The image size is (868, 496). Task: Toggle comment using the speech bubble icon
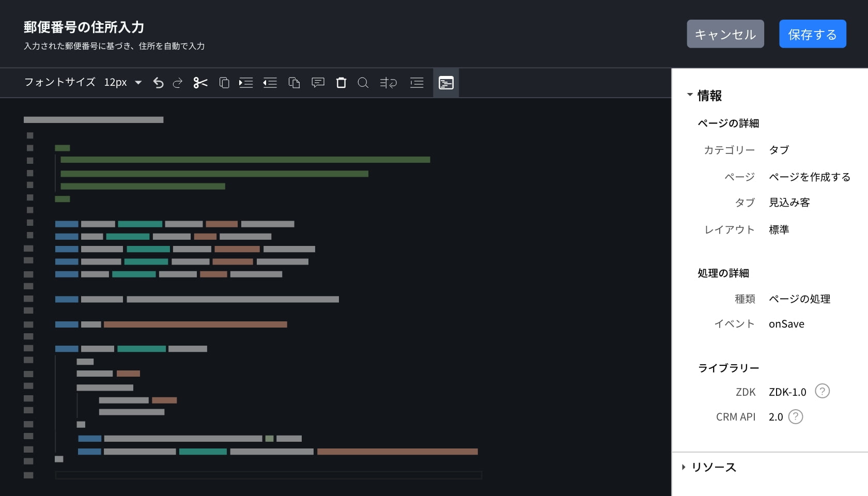coord(318,83)
